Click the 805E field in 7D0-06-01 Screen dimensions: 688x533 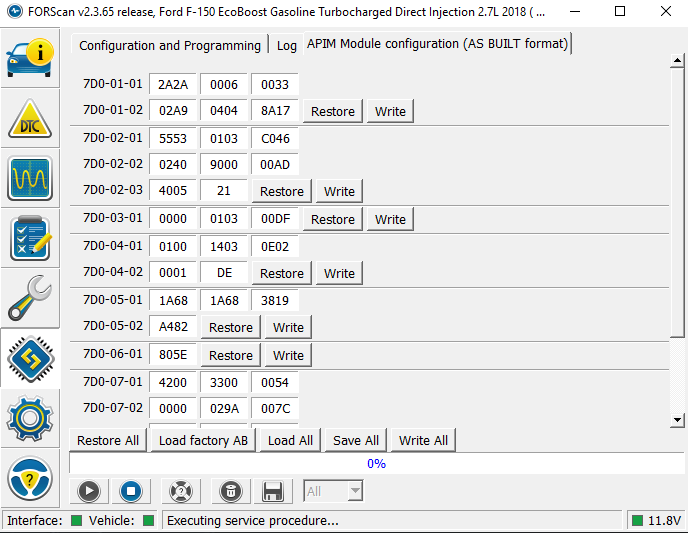tap(173, 354)
